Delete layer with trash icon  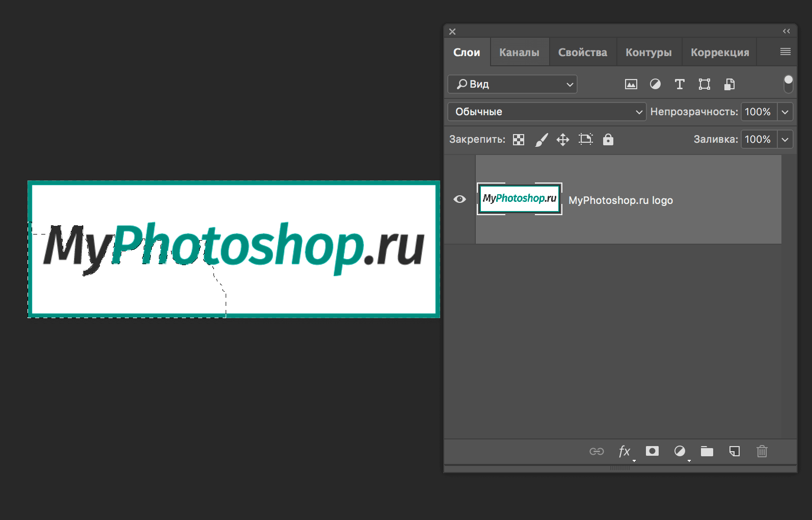pos(762,451)
